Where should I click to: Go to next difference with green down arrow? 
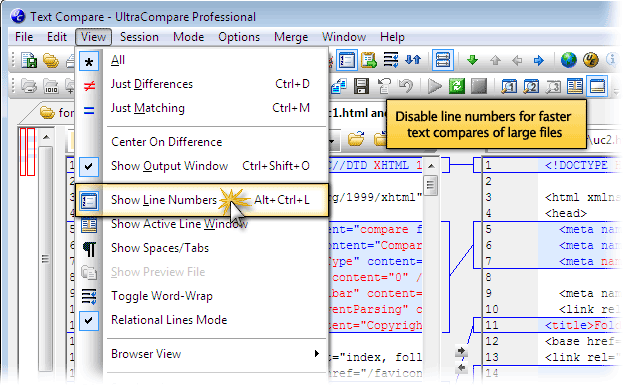click(472, 60)
